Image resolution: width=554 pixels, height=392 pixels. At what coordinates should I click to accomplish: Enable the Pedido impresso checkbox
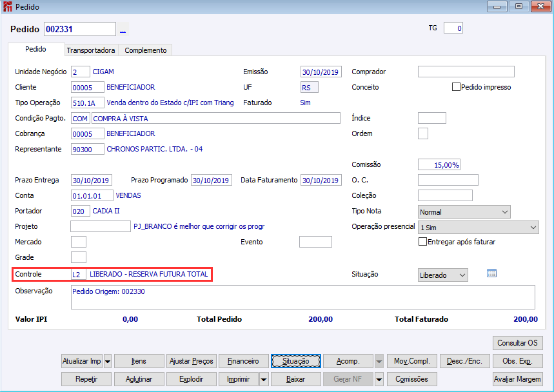click(456, 87)
